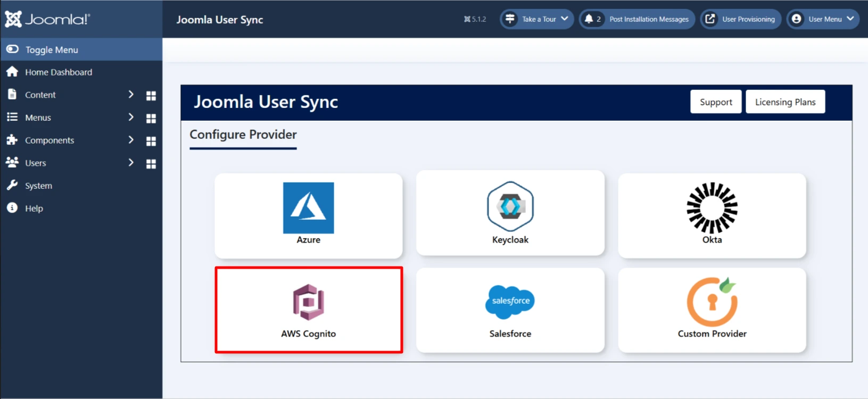
Task: Click the Joomla! logo in sidebar header
Action: pos(47,19)
